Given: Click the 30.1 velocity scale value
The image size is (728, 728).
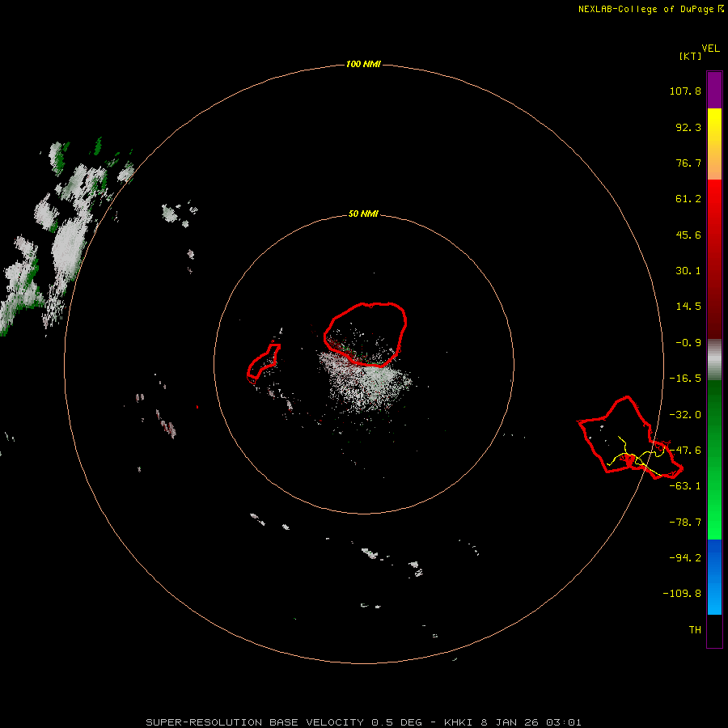Looking at the screenshot, I should pyautogui.click(x=688, y=271).
